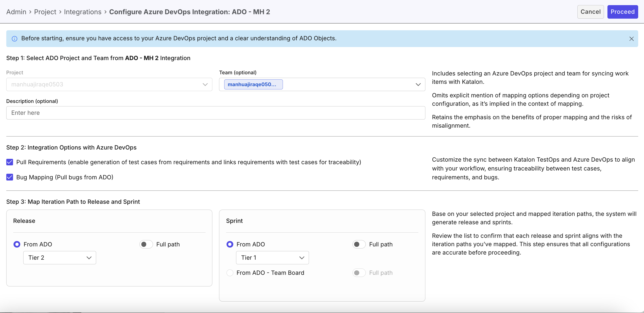Click the Release card heading
This screenshot has width=644, height=313.
coord(24,221)
